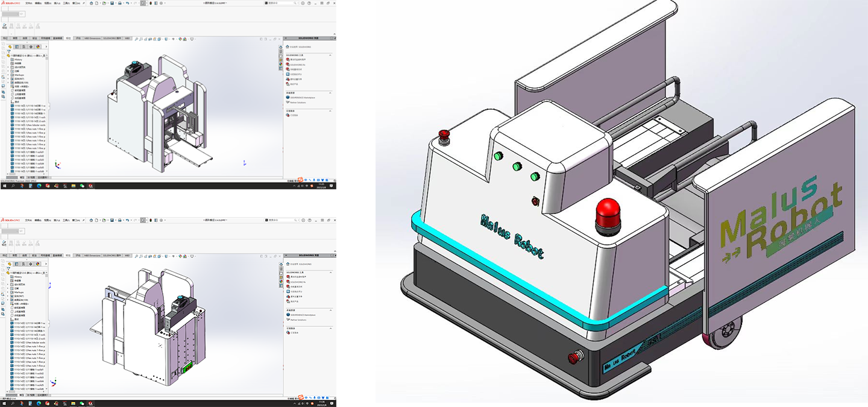Click Undo icon in top SolidWorks window

127,3
